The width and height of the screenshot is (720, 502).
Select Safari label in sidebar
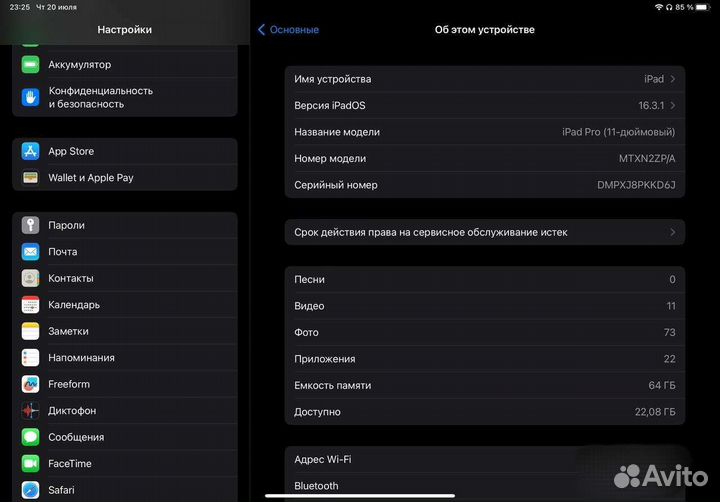pyautogui.click(x=62, y=490)
